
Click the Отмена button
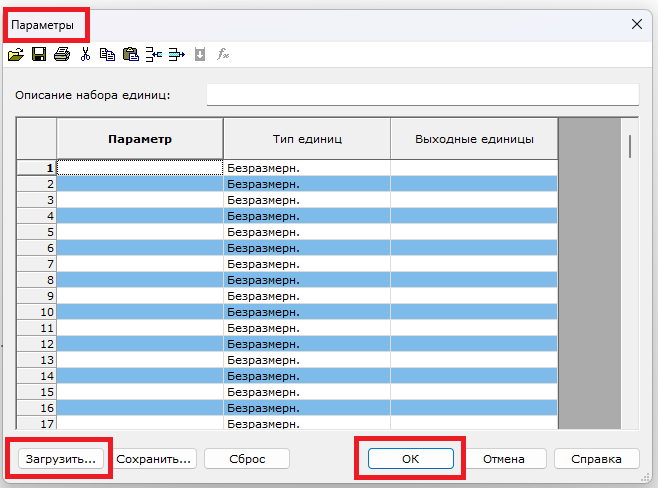click(504, 459)
